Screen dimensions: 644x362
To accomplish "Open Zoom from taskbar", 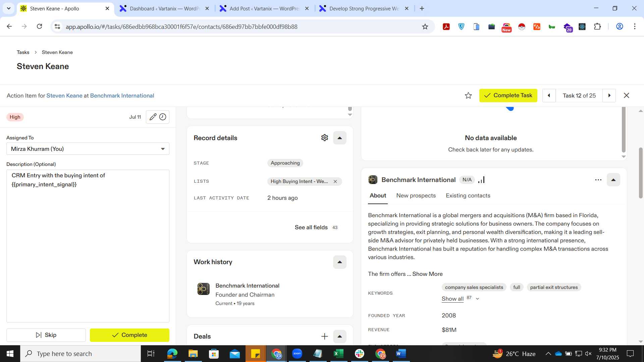I will (x=297, y=354).
